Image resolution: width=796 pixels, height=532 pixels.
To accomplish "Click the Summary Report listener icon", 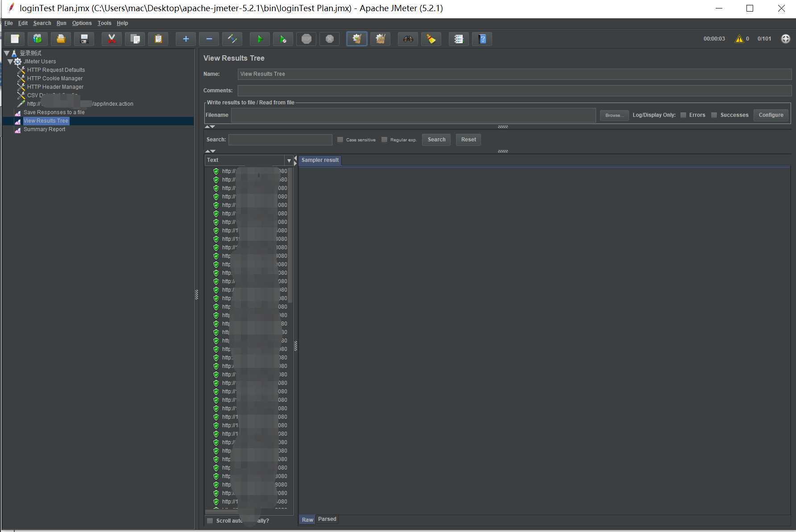I will (x=17, y=130).
